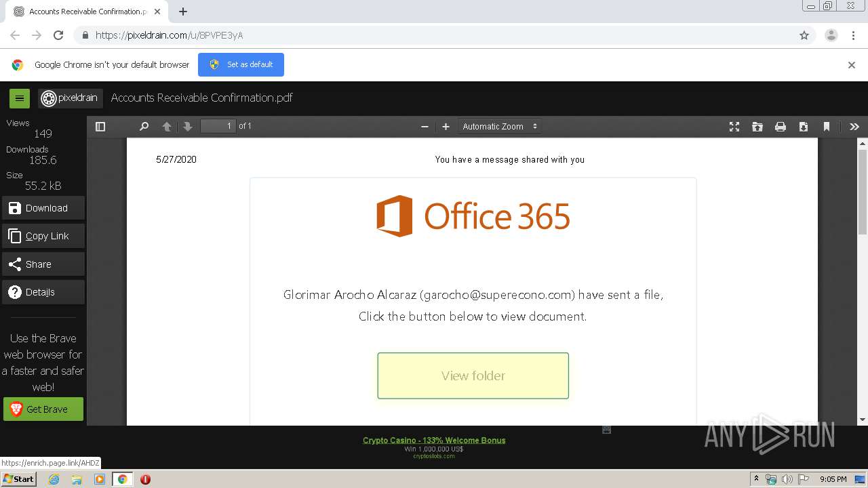This screenshot has width=868, height=488.
Task: Click the Action Center flag icon
Action: (x=804, y=479)
